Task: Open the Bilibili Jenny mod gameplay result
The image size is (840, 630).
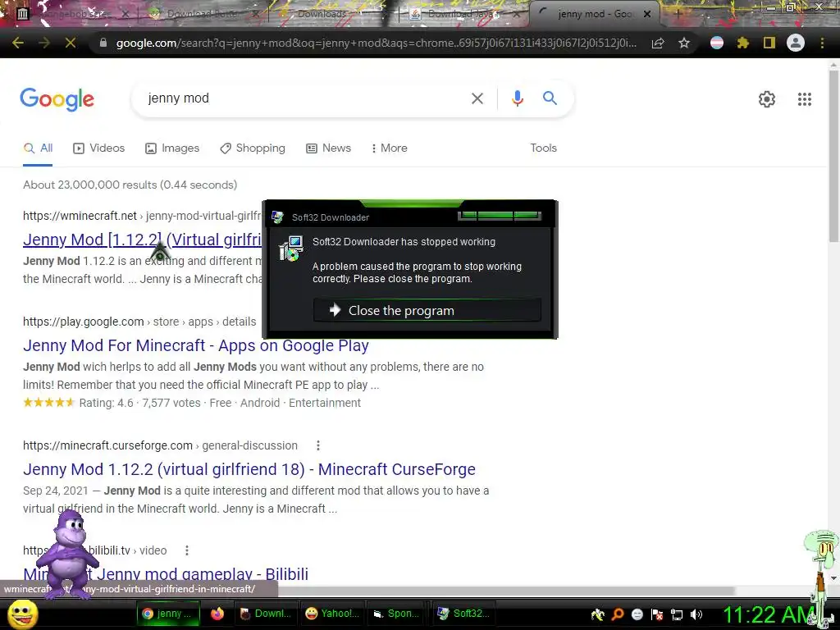Action: (x=203, y=573)
